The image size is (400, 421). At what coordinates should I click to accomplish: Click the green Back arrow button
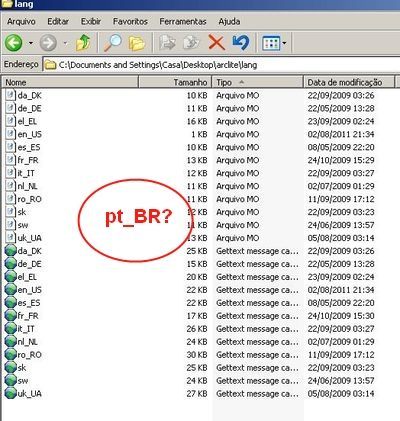pos(14,43)
